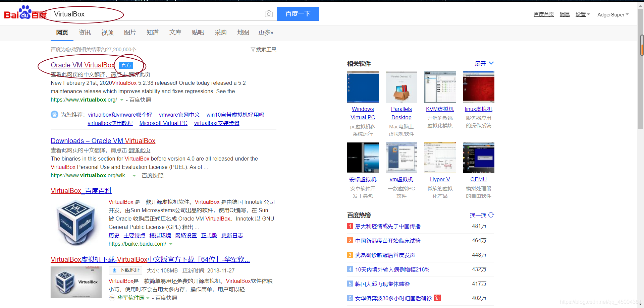Open the 更多» tab menu
The height and width of the screenshot is (308, 644).
click(266, 33)
